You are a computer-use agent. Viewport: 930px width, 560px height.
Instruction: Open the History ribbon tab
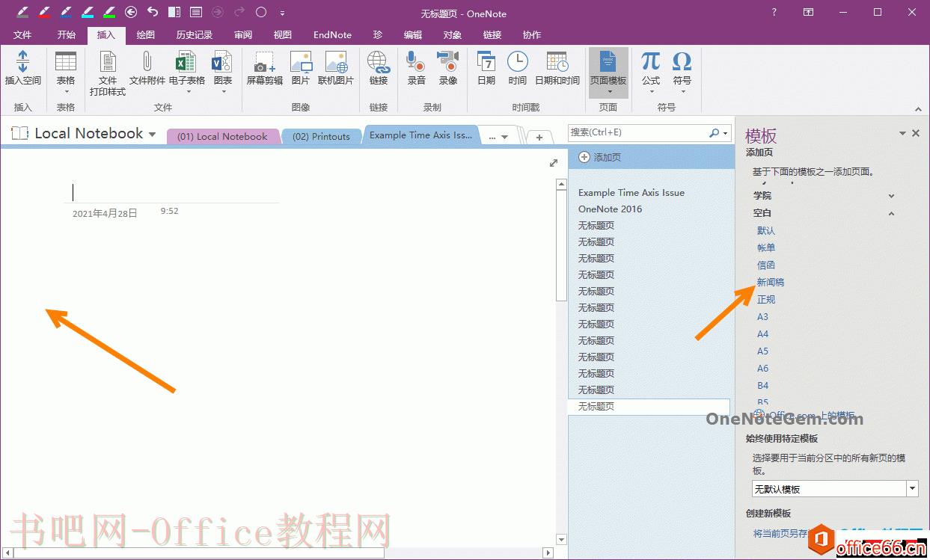[195, 35]
